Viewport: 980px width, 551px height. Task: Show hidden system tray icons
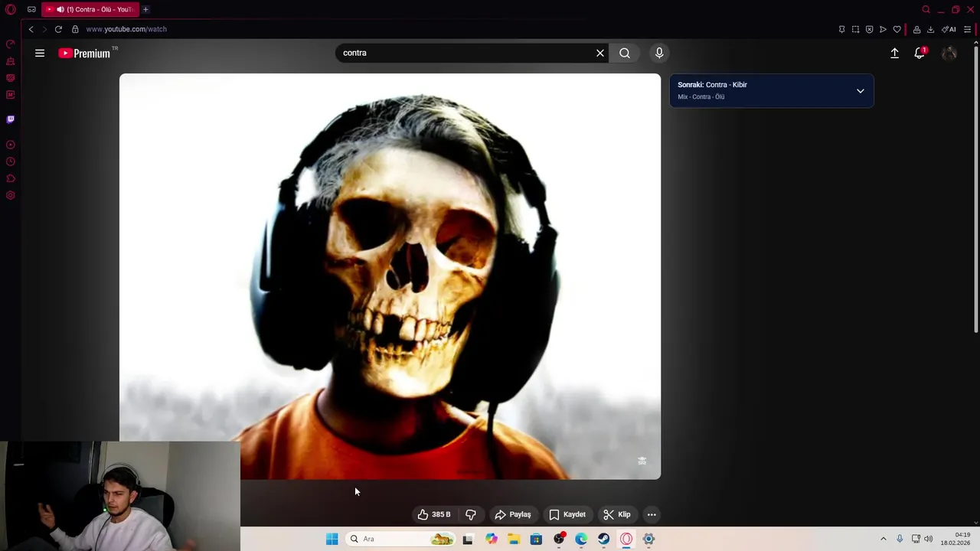(883, 539)
